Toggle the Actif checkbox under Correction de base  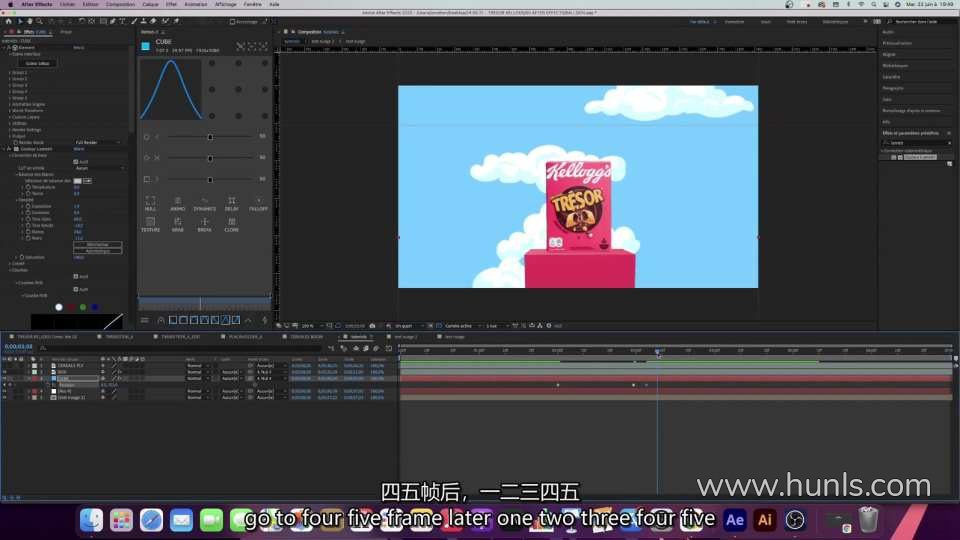click(x=75, y=161)
